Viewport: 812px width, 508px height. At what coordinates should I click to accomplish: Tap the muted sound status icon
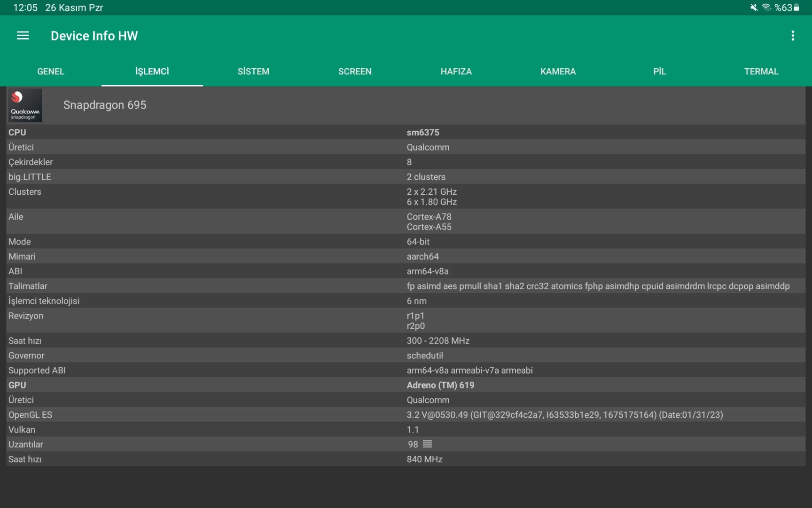point(754,8)
